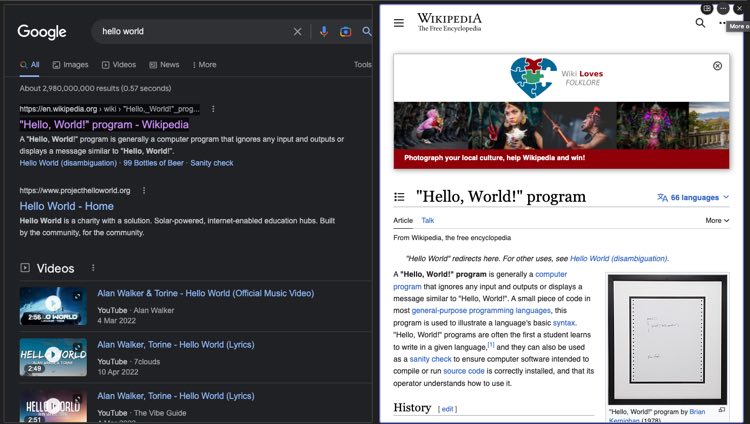Click 'Photograph your local culture' banner text
Screen dimensions: 750x424
(494, 158)
